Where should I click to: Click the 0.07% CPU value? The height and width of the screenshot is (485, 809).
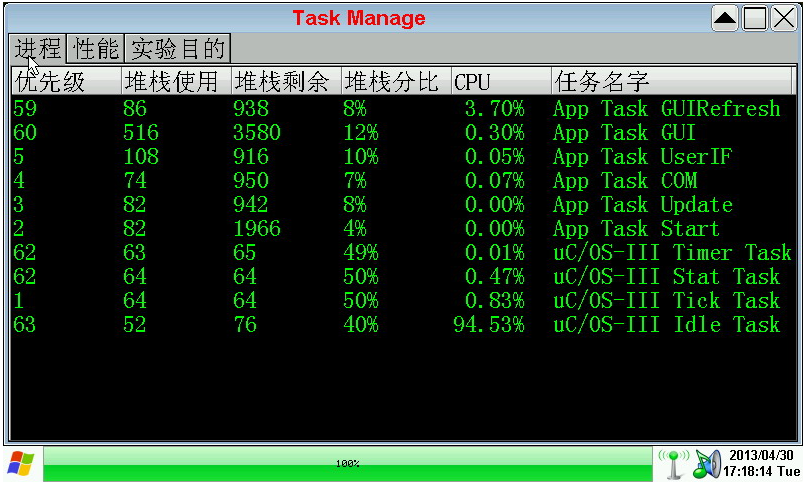[x=494, y=181]
